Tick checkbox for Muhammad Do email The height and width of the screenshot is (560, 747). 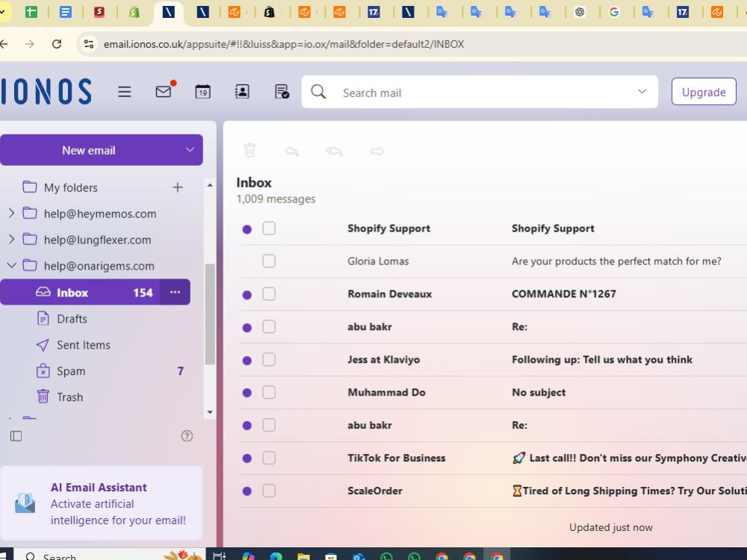269,393
